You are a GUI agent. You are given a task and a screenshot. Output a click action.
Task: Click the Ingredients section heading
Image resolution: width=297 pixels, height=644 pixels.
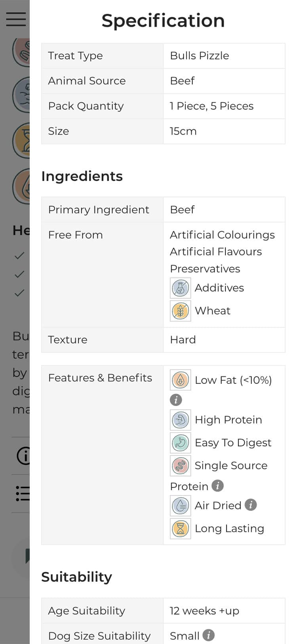(x=82, y=176)
